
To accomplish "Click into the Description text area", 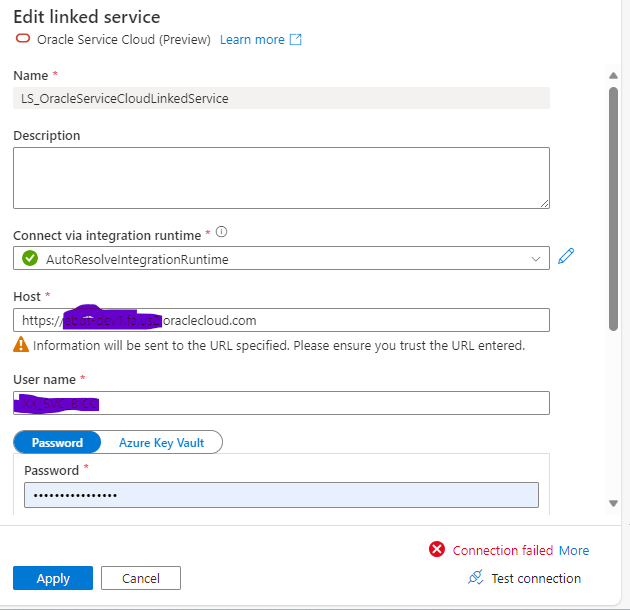I will click(x=281, y=178).
